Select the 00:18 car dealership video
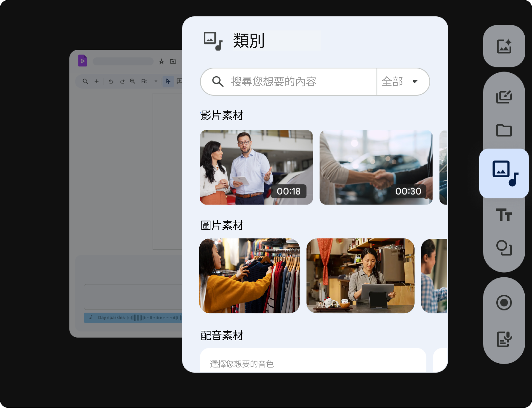 click(256, 167)
